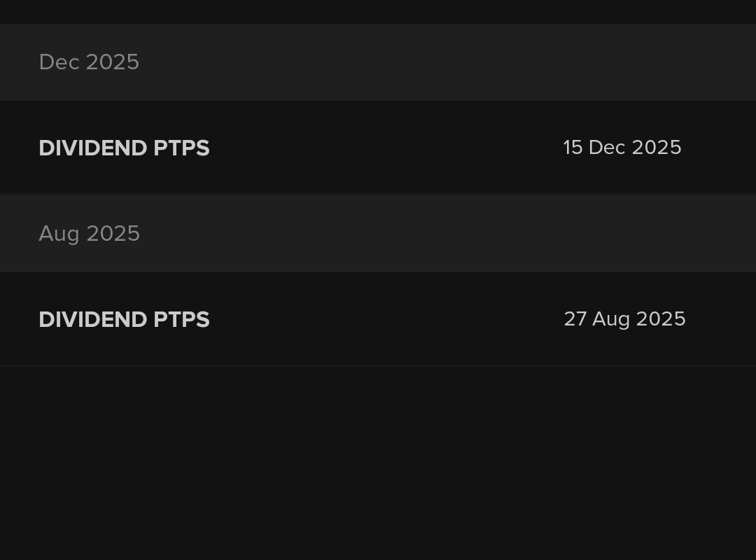
Task: Open the DIVIDEND PTPS entry dated 15 Dec 2025
Action: pos(378,148)
